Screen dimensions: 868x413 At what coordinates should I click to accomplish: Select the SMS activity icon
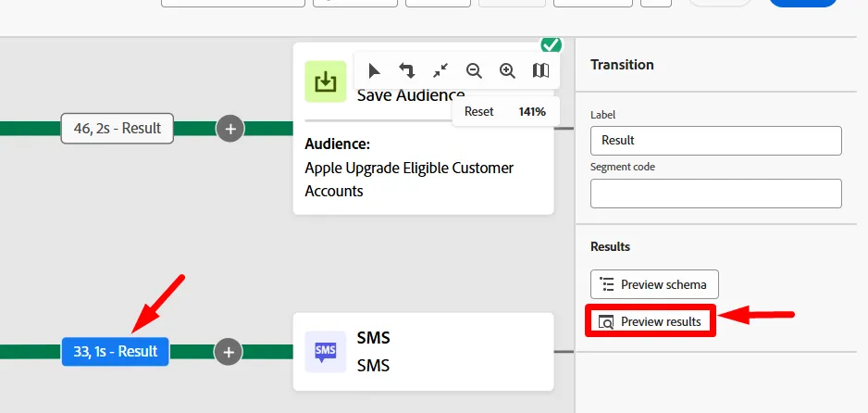tap(326, 352)
